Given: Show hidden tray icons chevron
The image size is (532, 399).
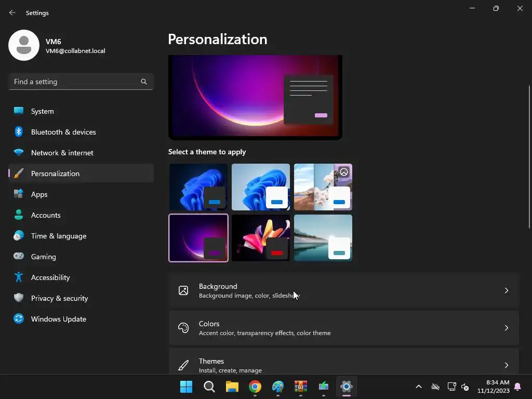Looking at the screenshot, I should click(x=419, y=387).
